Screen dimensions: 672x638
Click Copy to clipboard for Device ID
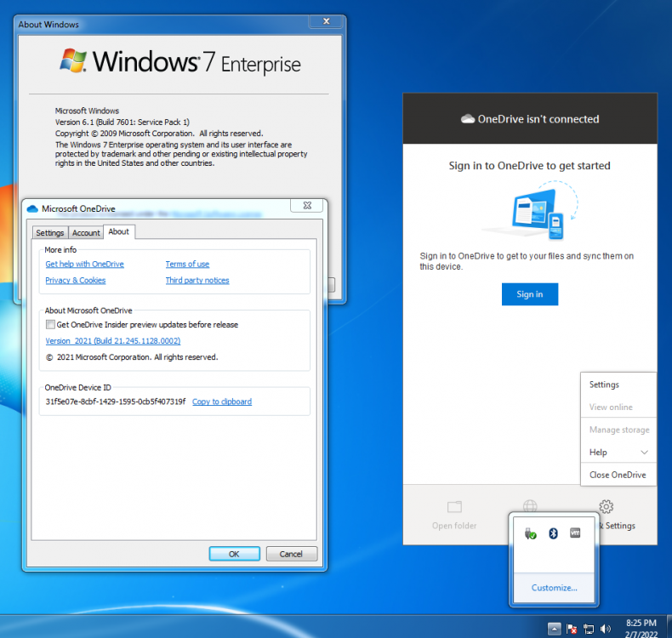click(222, 402)
